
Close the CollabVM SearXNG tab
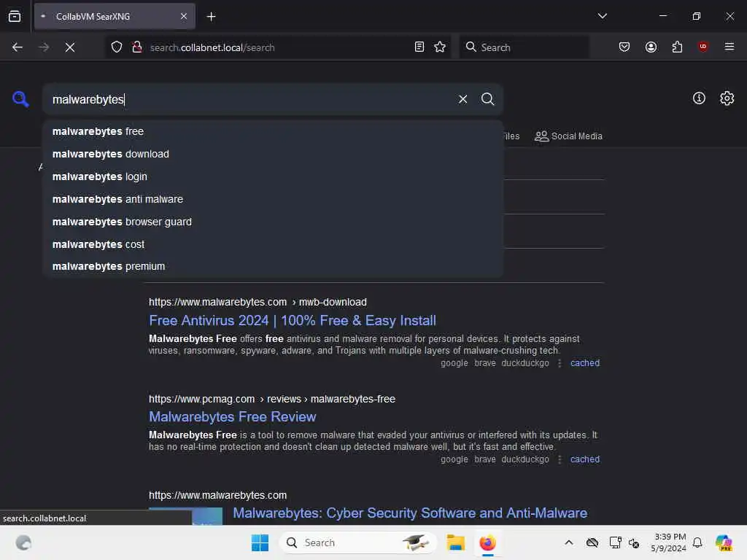(x=184, y=16)
